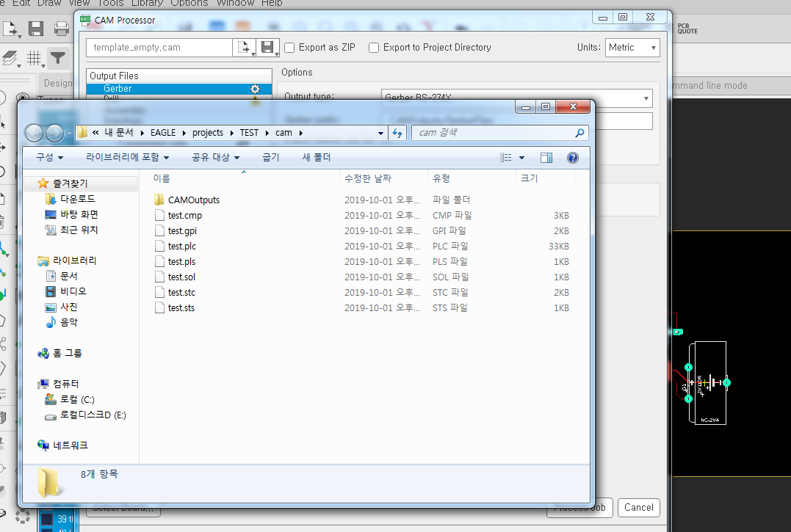Open the Tools menu in EAGLE menu bar
Viewport: 791px width, 532px height.
click(x=110, y=3)
